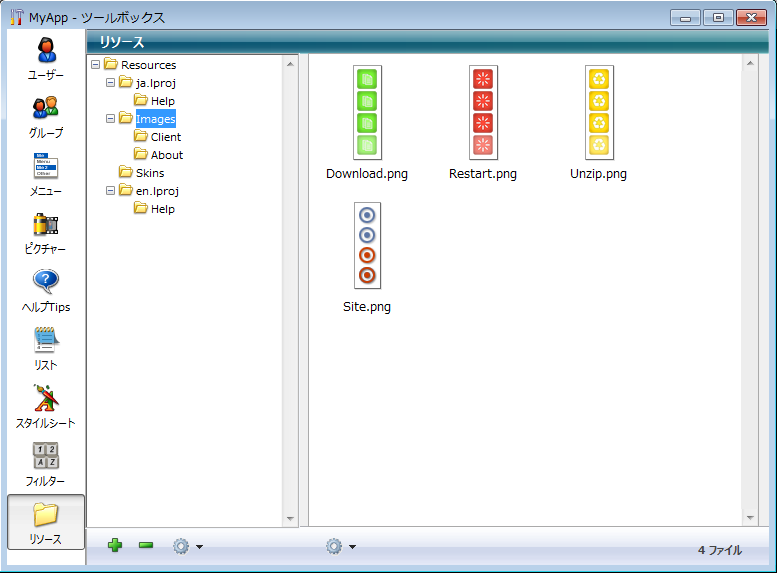
Task: Click the green minus remove button
Action: pyautogui.click(x=146, y=546)
